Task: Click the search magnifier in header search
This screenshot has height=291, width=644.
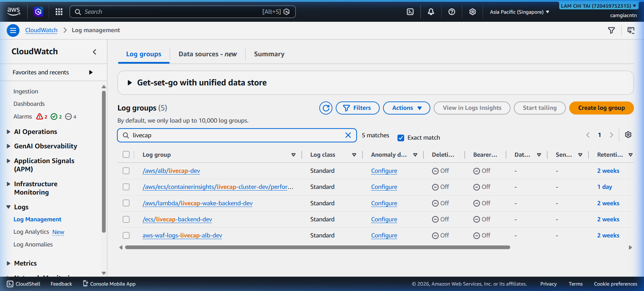Action: [x=78, y=12]
